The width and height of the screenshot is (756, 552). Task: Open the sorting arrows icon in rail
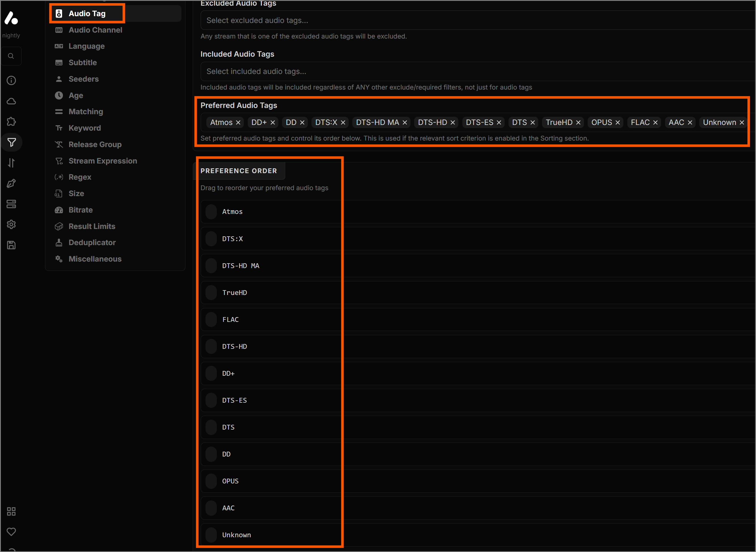coord(11,163)
